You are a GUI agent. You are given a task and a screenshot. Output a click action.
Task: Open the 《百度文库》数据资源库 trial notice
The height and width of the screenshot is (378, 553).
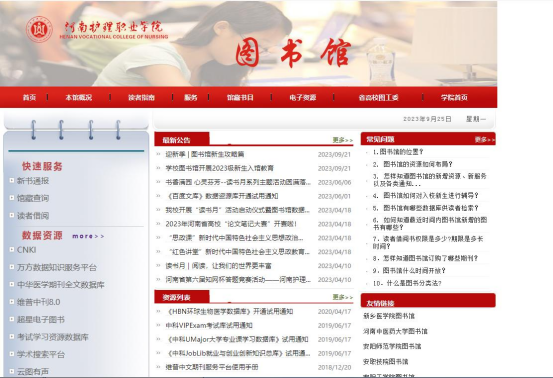pos(222,196)
